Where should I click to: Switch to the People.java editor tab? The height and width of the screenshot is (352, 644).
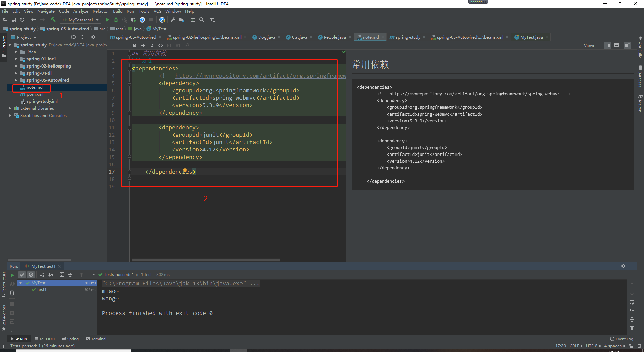click(x=334, y=37)
